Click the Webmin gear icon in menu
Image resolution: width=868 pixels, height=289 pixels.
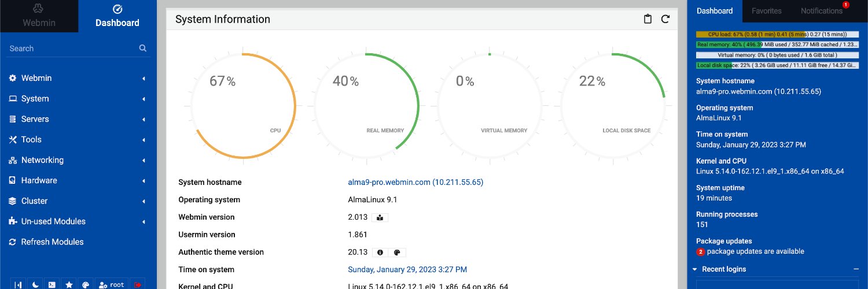pos(12,78)
